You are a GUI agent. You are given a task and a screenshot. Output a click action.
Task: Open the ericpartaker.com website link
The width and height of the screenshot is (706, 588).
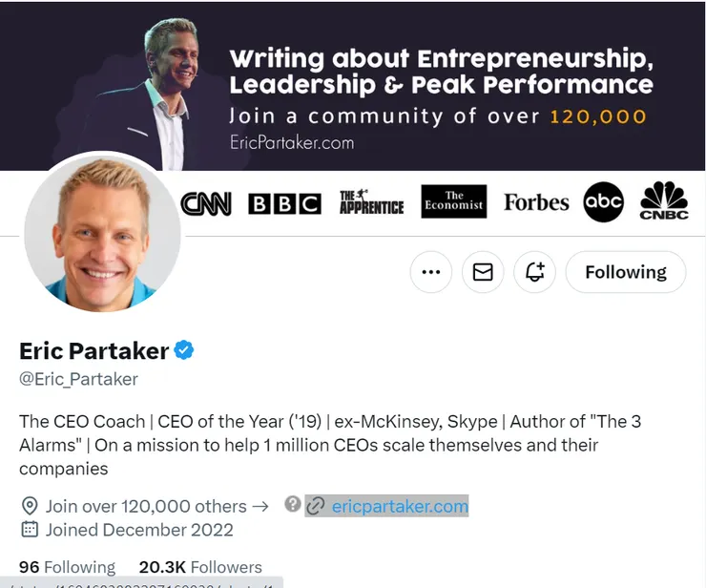point(400,506)
